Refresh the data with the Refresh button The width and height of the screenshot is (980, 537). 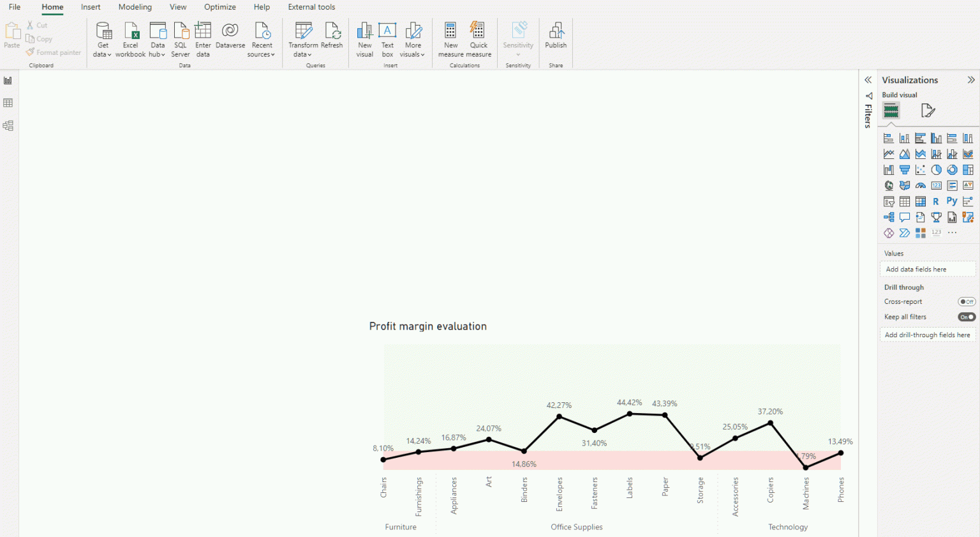coord(332,40)
